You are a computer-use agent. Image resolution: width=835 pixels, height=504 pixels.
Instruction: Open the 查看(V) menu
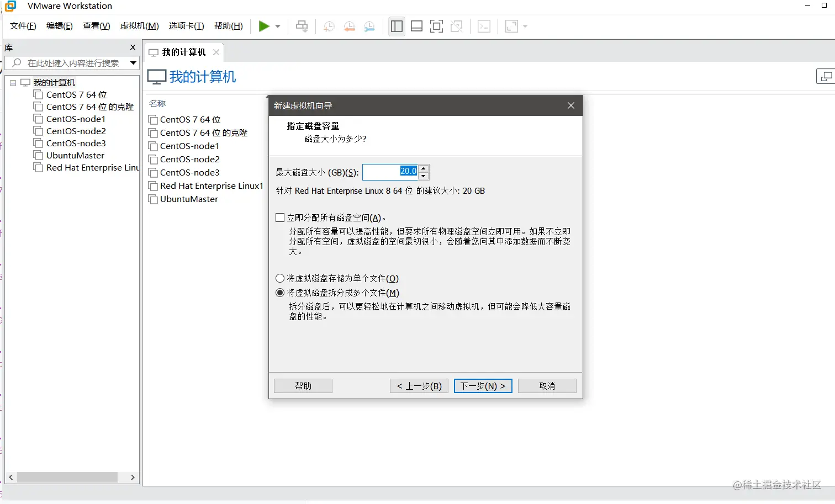click(97, 26)
